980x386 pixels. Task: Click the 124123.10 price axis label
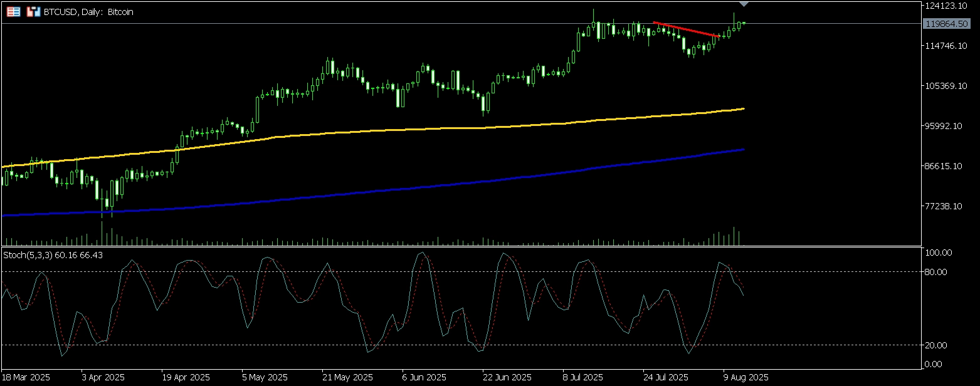coord(946,6)
